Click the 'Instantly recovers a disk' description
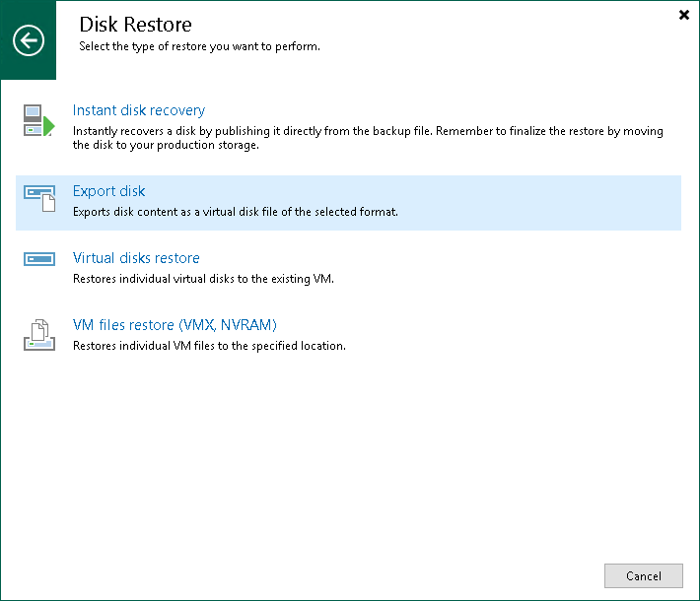Screen dimensions: 700x601 click(x=296, y=131)
